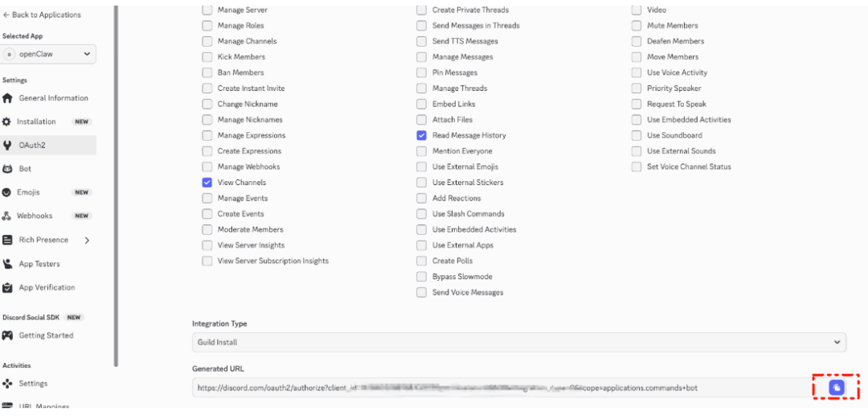Click the Bot robot icon
This screenshot has height=416, width=868.
coord(7,169)
